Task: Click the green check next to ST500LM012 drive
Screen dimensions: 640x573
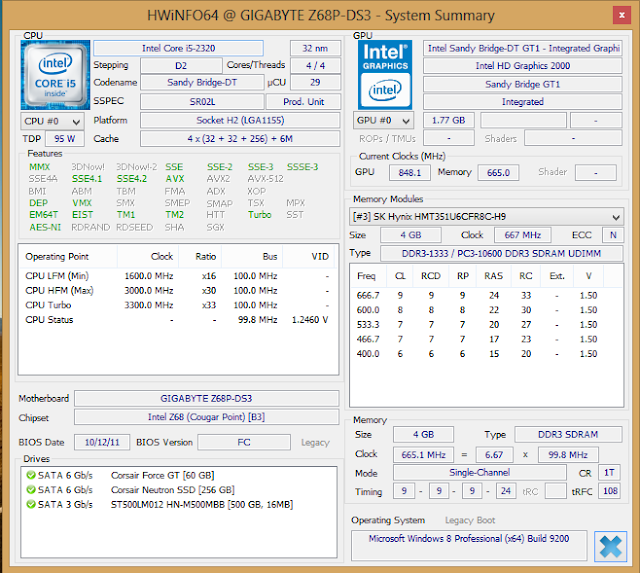Action: click(31, 504)
